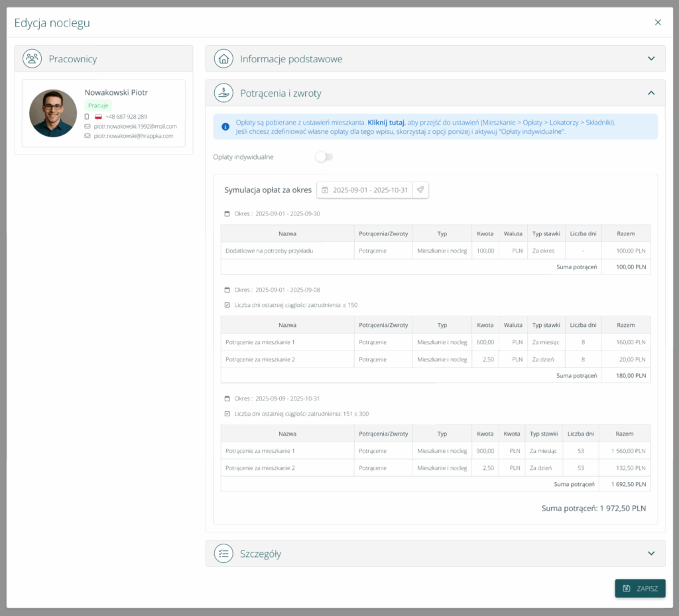Image resolution: width=679 pixels, height=616 pixels.
Task: Click the checkbox icon for employment days ≤ 150
Action: [x=227, y=305]
